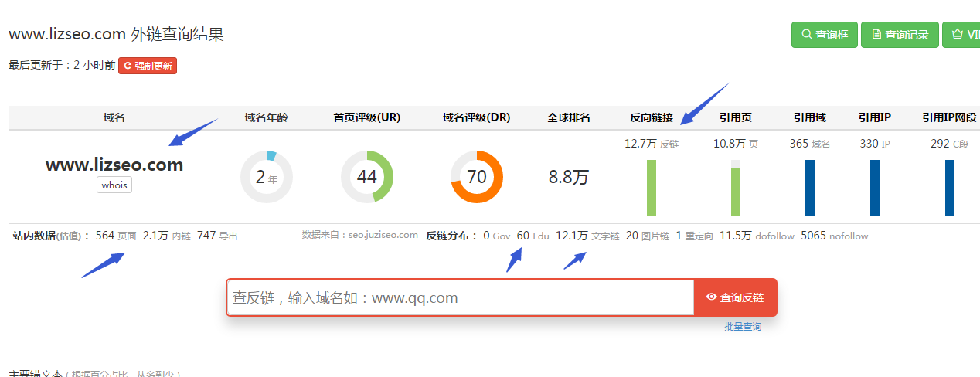Open 查询记录 history button
This screenshot has height=377, width=980.
click(x=900, y=35)
